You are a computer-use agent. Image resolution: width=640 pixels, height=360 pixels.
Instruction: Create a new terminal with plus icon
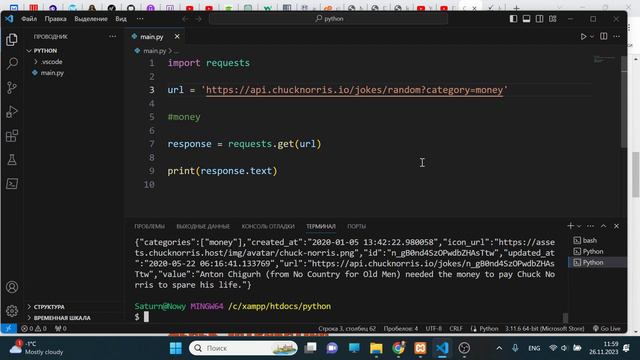(571, 226)
